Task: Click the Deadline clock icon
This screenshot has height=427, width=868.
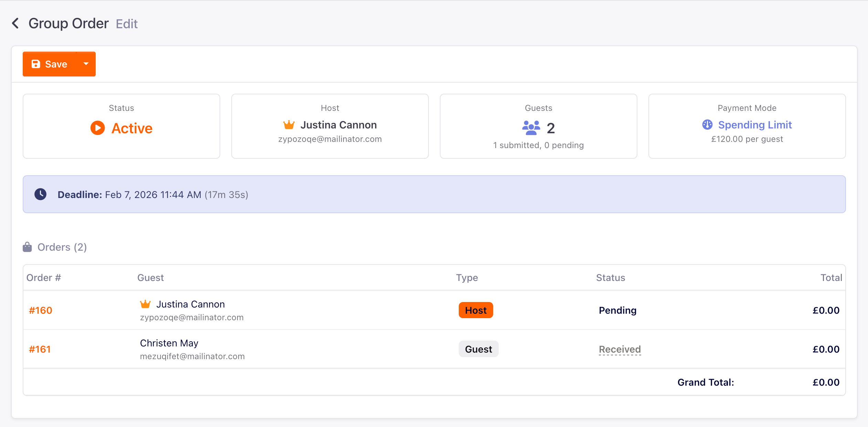Action: pos(41,194)
